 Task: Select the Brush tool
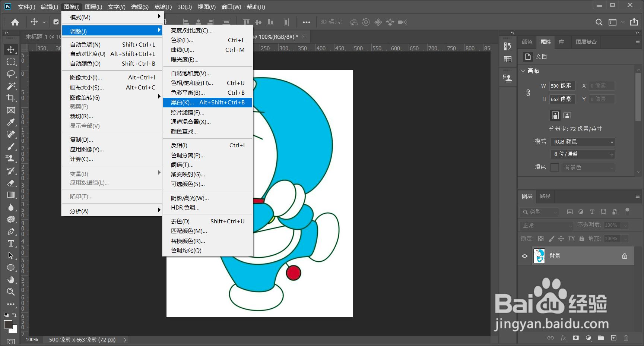click(x=11, y=147)
